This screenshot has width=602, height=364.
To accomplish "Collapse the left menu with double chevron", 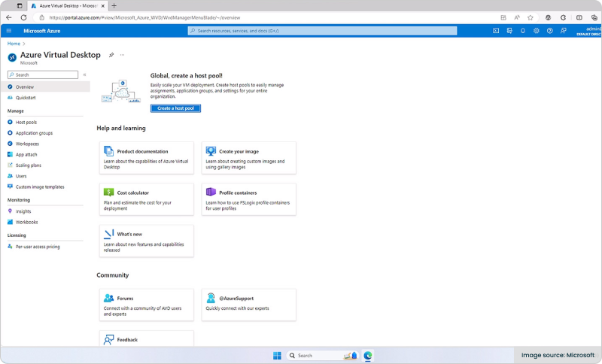I will click(x=84, y=74).
